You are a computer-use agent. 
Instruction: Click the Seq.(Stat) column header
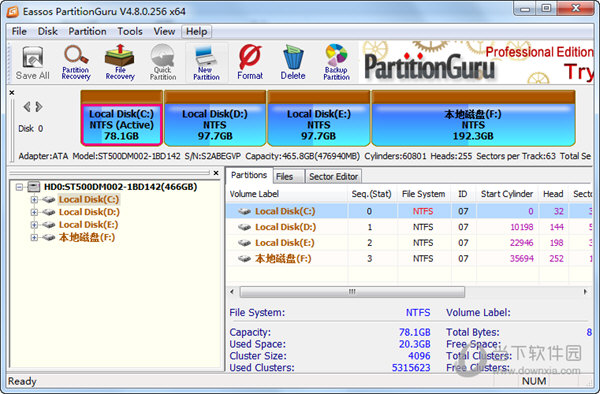click(x=372, y=194)
